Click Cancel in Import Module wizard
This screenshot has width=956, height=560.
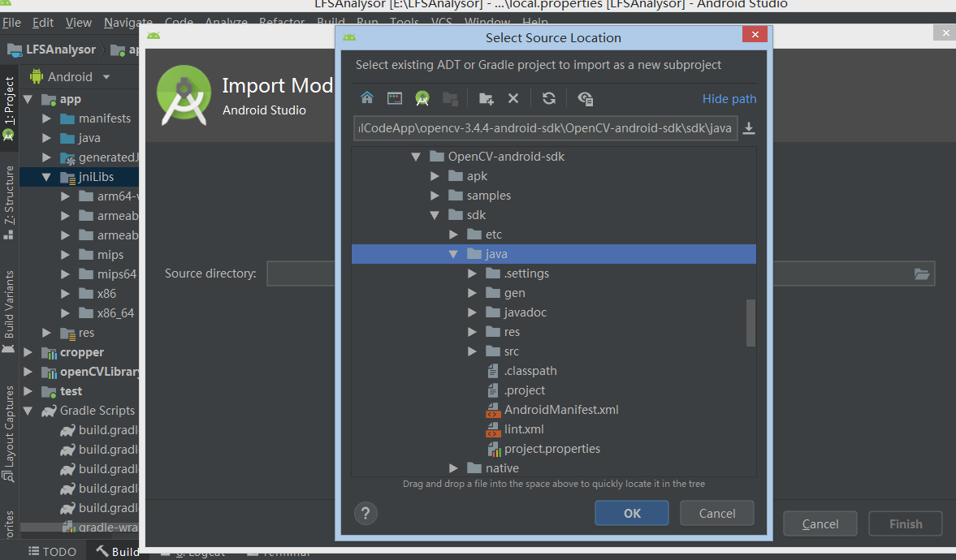coord(820,524)
